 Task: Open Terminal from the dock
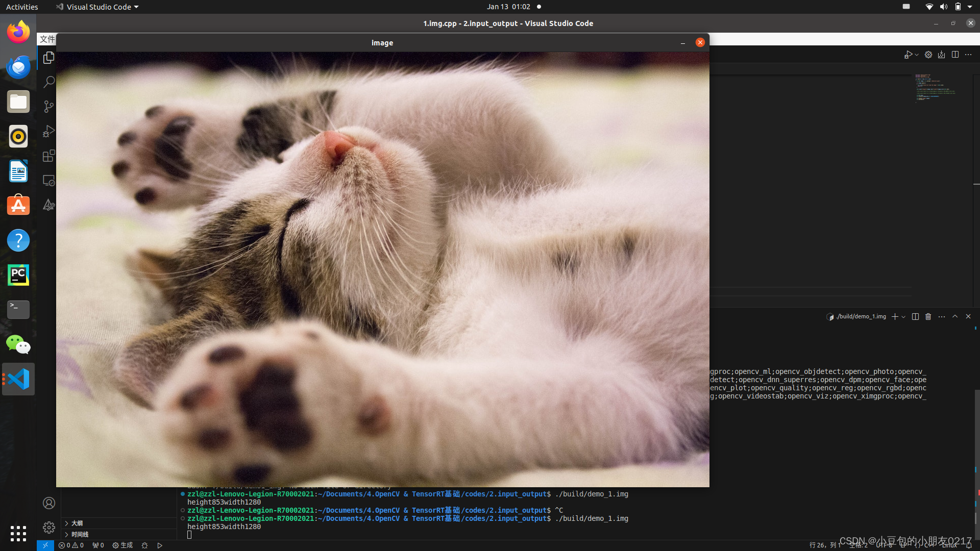point(18,310)
